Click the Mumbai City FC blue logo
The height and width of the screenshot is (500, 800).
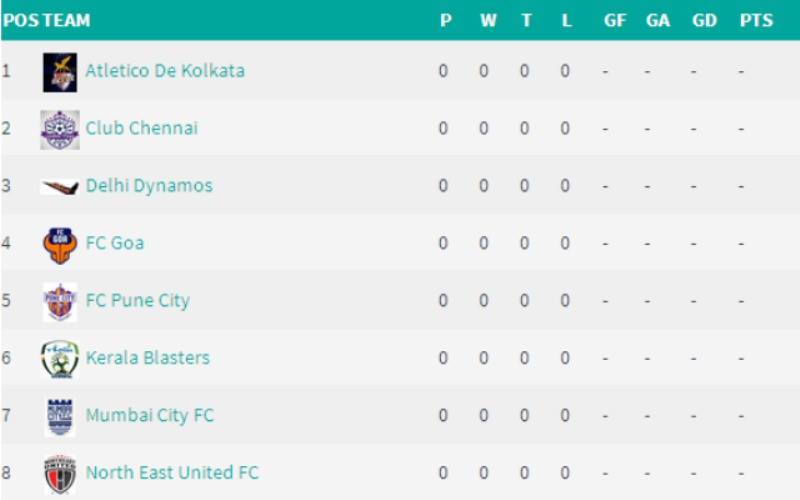point(60,417)
